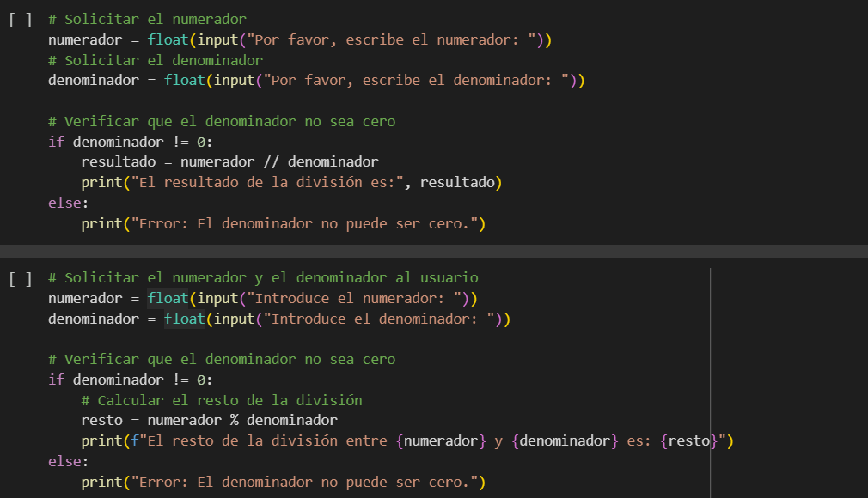Run the first code cell via its brackets
868x498 pixels.
pos(21,20)
